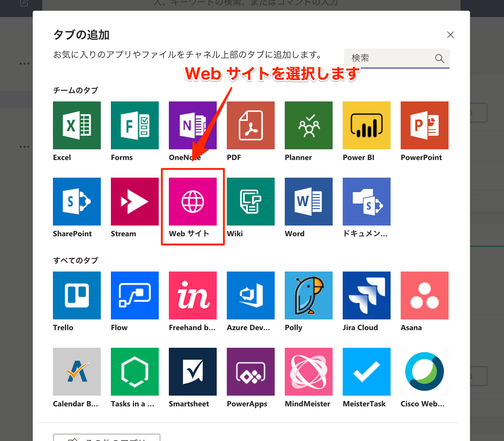
Task: Choose the MeisterTask app
Action: pos(367,372)
